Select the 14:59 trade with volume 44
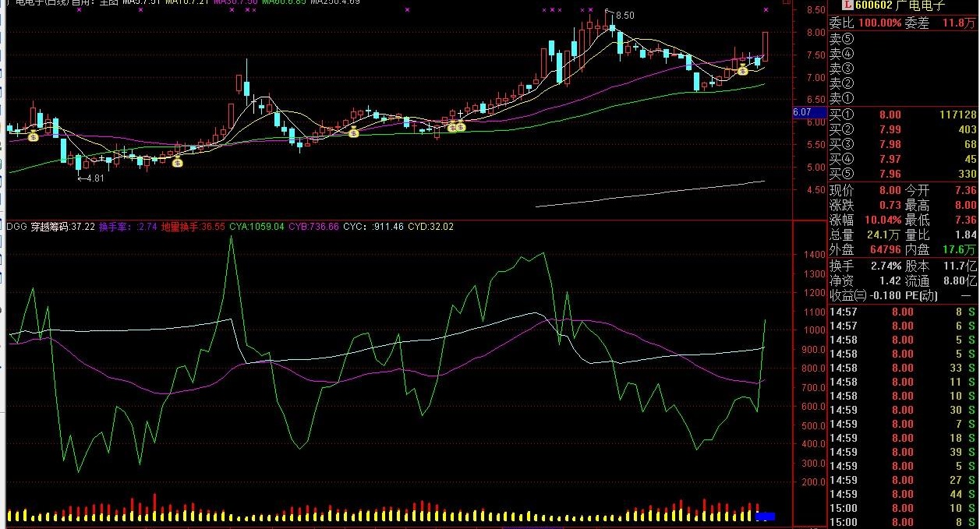Screen dimensions: 980x529 coord(903,494)
